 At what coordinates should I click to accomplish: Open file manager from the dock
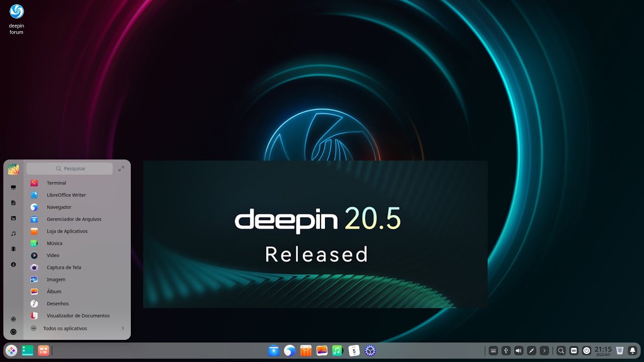273,350
